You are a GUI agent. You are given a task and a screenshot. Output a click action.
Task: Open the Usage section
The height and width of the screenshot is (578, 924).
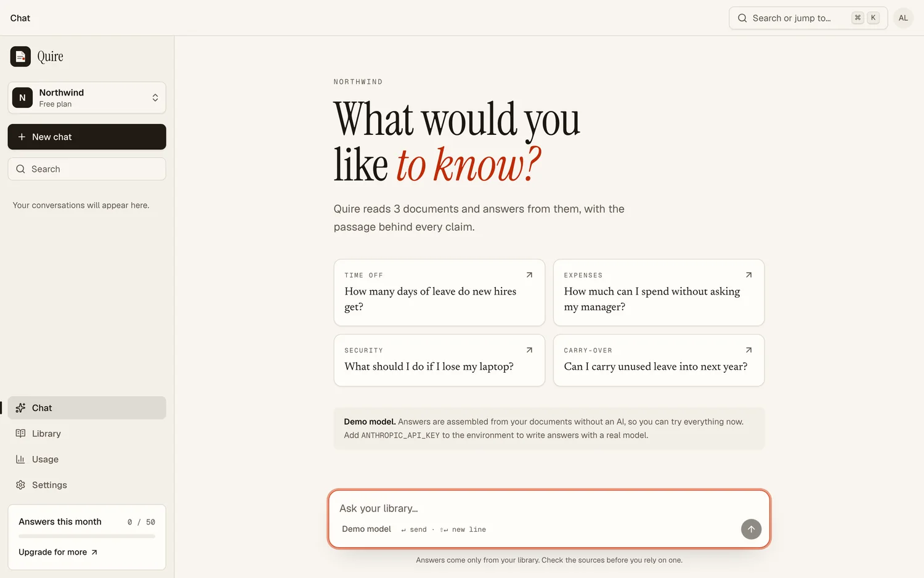(87, 460)
